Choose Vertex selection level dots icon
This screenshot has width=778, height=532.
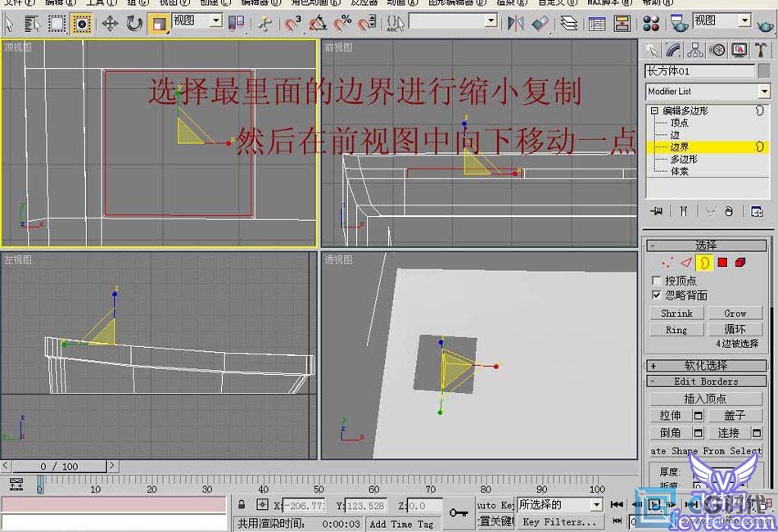pyautogui.click(x=668, y=263)
